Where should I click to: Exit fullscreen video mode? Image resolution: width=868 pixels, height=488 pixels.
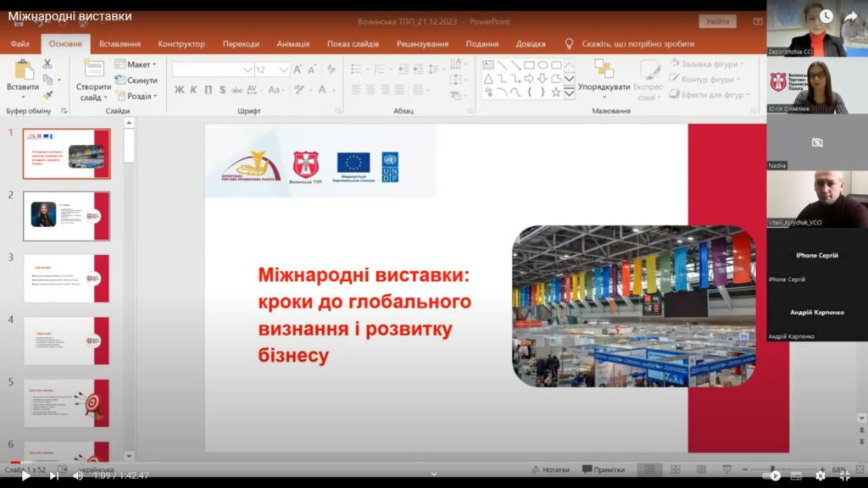[845, 476]
